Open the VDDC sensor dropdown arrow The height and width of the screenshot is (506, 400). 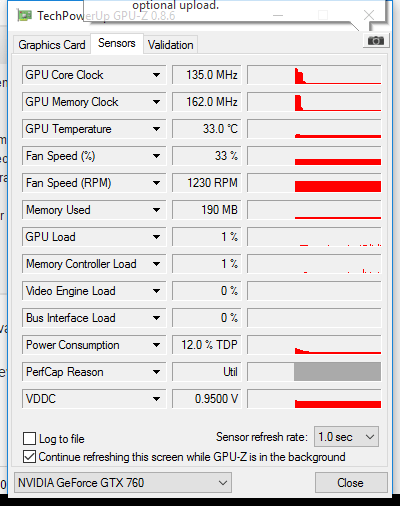[x=156, y=399]
